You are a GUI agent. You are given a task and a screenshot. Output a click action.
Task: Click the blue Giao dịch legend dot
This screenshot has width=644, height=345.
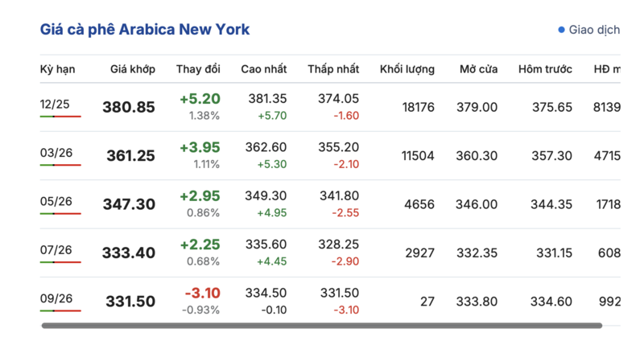pos(562,30)
